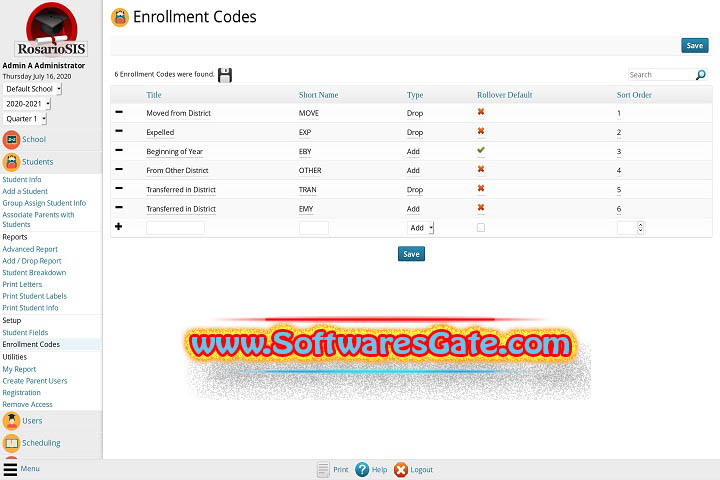Open Help from the footer bar

click(362, 469)
